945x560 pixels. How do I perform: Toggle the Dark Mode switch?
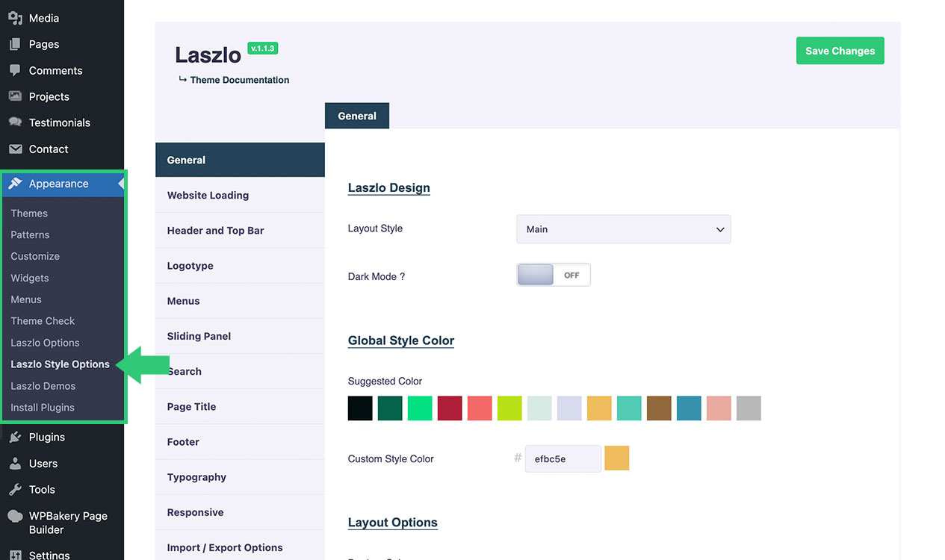point(553,275)
